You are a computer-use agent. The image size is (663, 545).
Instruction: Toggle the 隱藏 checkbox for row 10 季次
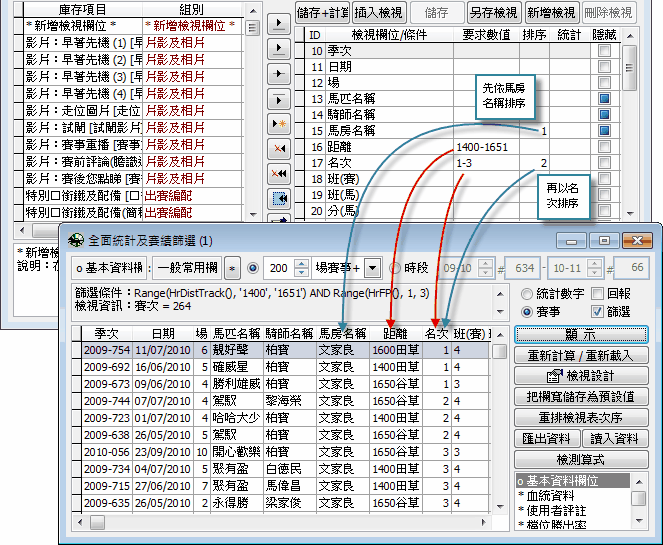[x=605, y=51]
